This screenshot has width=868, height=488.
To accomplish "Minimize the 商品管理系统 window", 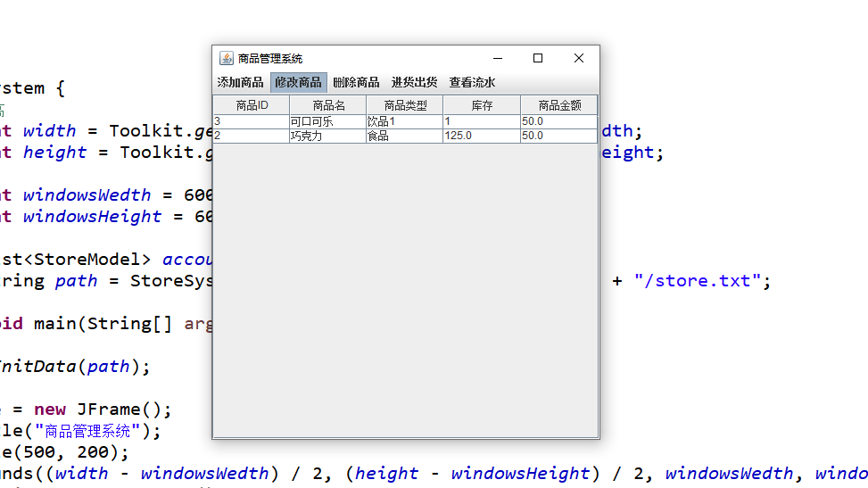I will (498, 58).
